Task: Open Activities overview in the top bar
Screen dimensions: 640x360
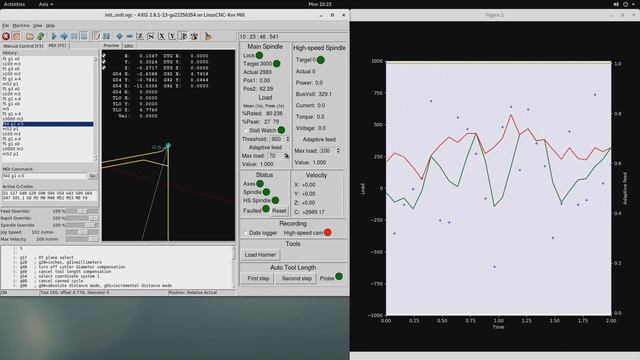Action: click(14, 4)
